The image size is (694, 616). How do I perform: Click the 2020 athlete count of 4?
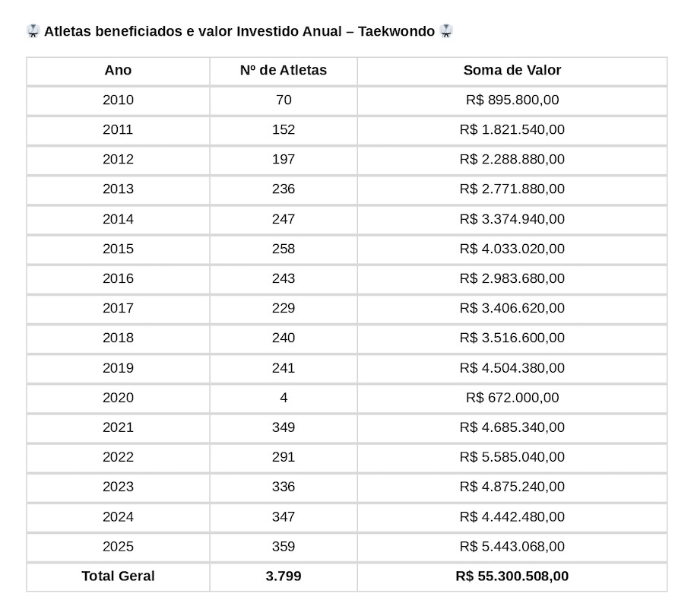click(x=284, y=398)
